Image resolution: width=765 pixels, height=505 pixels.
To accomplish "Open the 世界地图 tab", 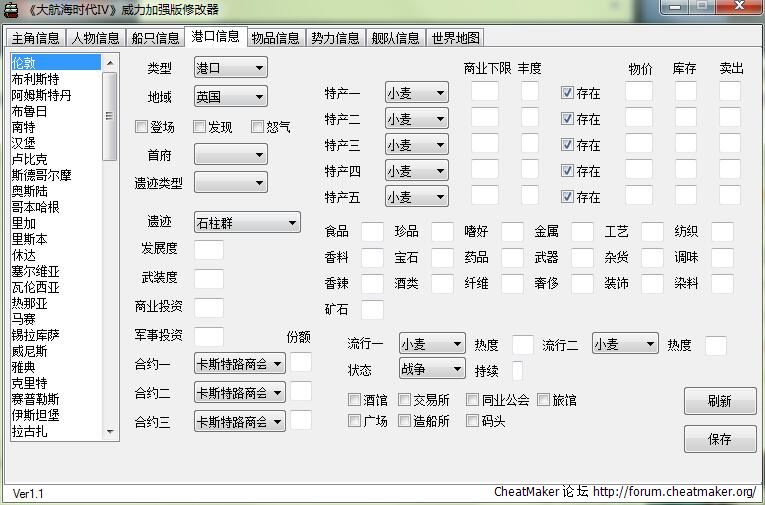I will tap(455, 38).
